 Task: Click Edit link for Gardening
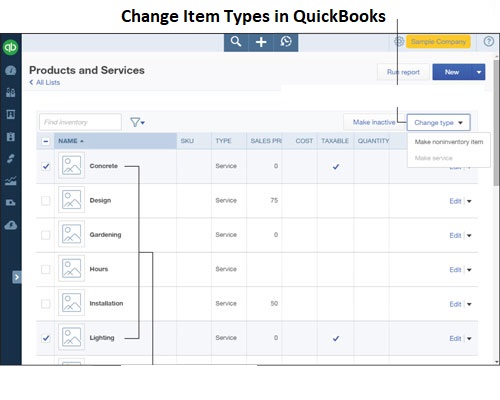[455, 236]
